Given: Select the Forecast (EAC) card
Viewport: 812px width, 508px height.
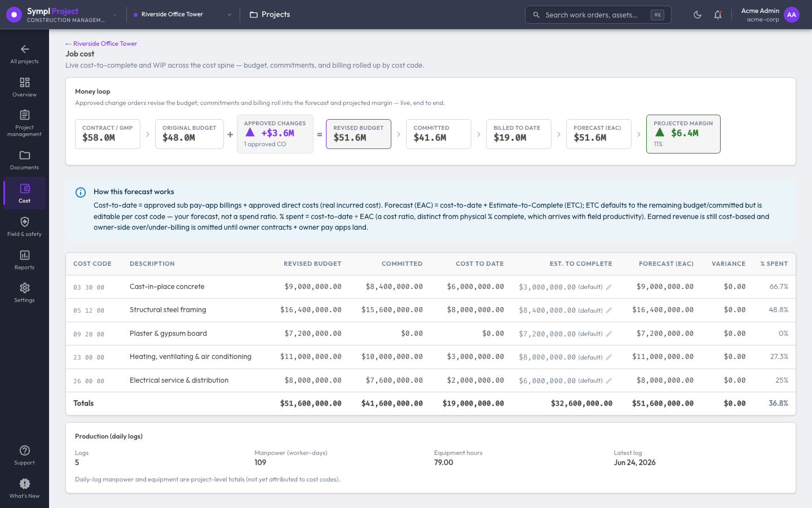Looking at the screenshot, I should (x=599, y=134).
